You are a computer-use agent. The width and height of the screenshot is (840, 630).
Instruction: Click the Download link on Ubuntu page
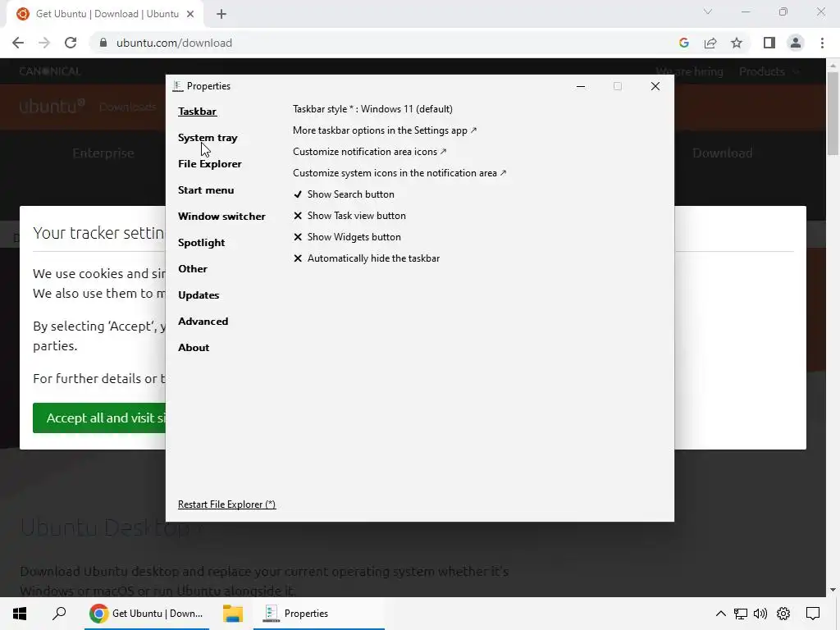723,153
